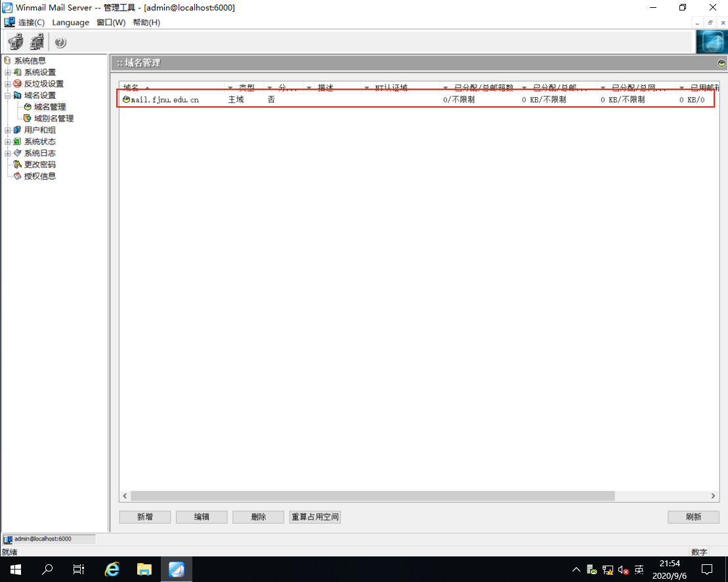Click the disconnect server toolbar icon

point(37,42)
